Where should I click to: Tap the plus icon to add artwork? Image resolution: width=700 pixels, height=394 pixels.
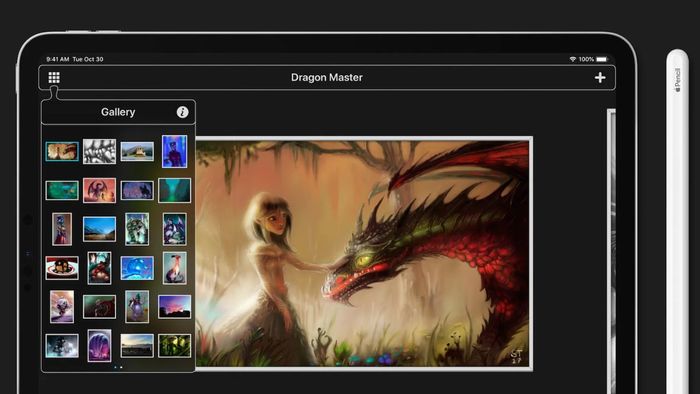tap(600, 78)
